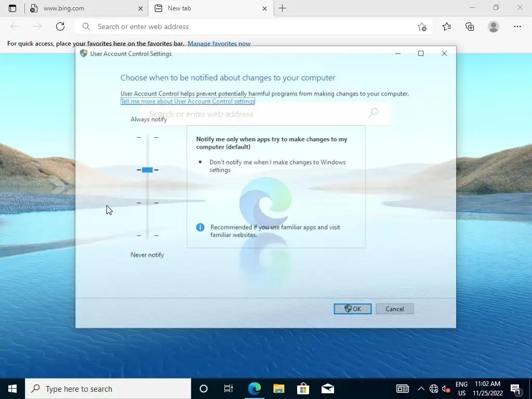Open Mail app from the taskbar
The image size is (532, 399).
[328, 389]
